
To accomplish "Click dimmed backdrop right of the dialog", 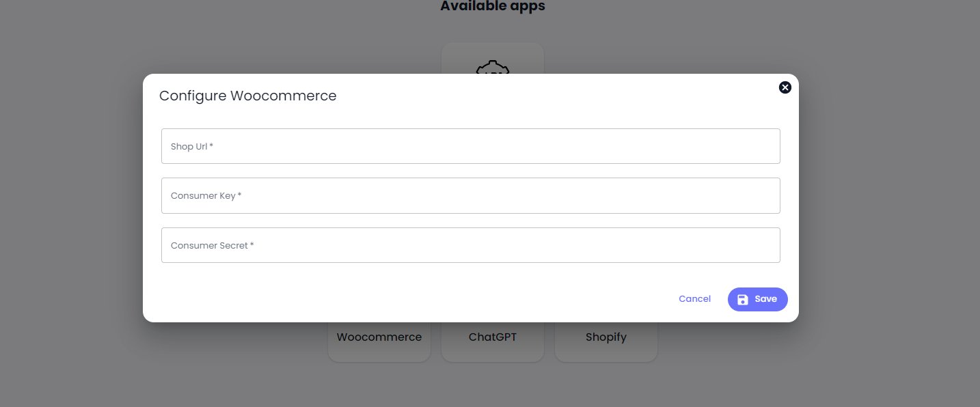I will pyautogui.click(x=888, y=205).
